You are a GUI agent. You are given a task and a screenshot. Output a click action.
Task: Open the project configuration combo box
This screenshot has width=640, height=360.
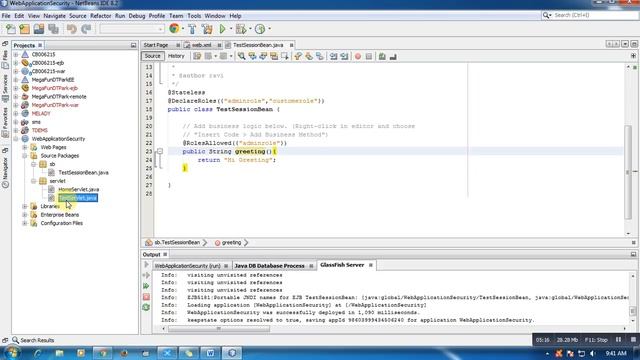132,29
